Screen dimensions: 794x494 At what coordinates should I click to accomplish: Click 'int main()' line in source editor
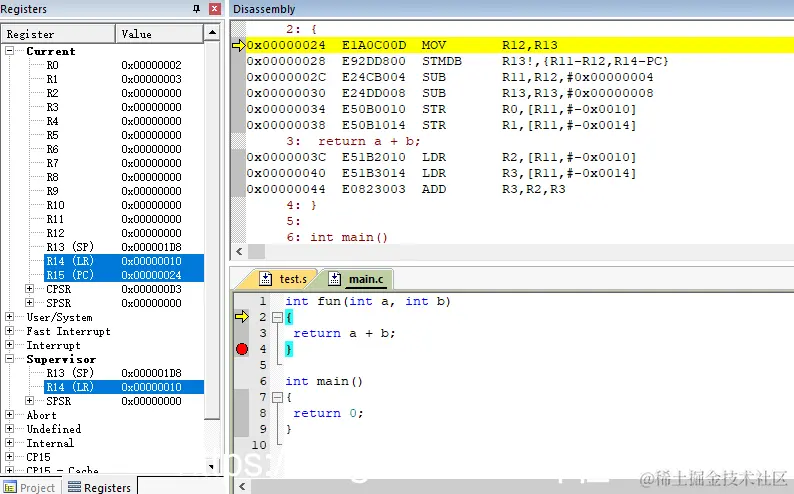click(324, 381)
